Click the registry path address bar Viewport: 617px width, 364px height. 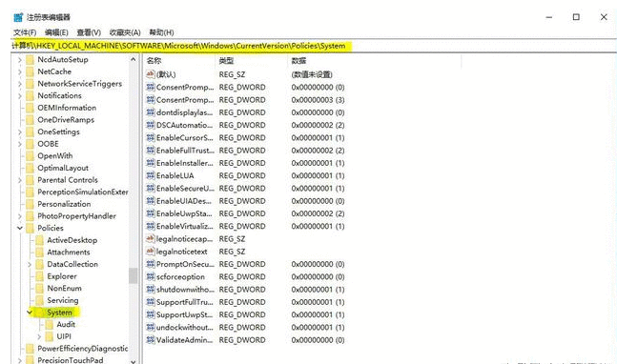pyautogui.click(x=314, y=46)
